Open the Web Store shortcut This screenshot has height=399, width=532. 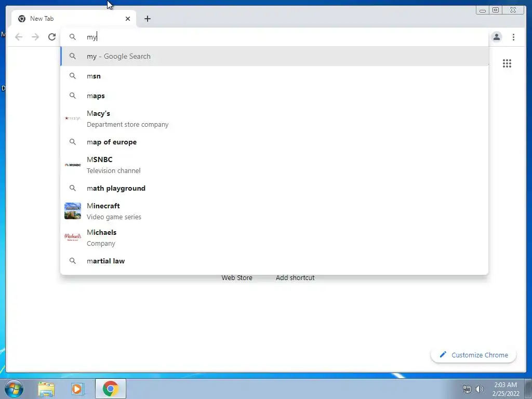tap(237, 277)
